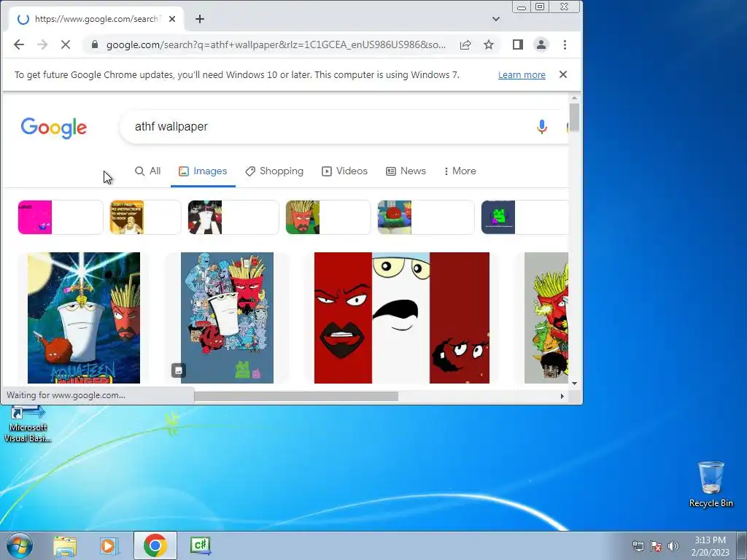Screen dimensions: 747x560
Task: Switch to the Shopping tab
Action: (274, 171)
